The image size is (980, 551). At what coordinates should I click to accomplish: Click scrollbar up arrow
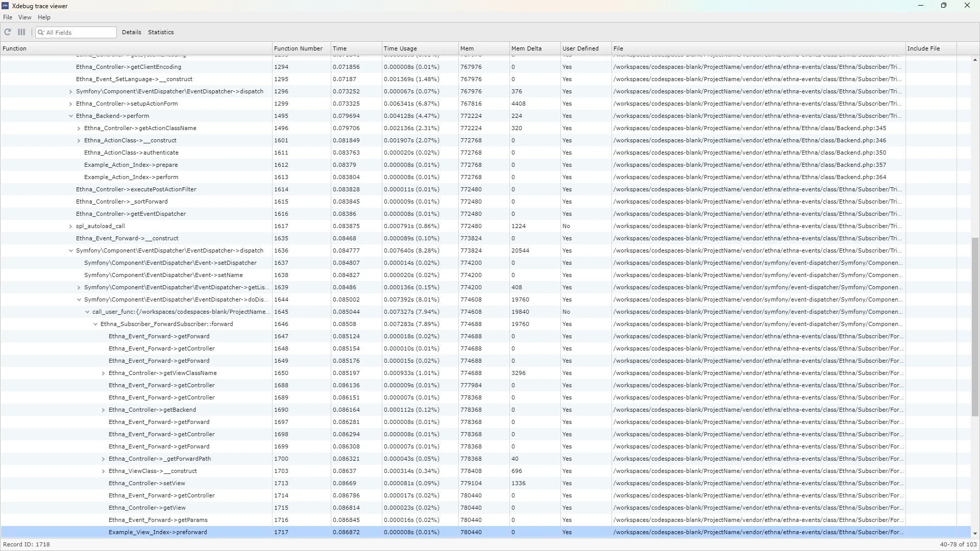tap(975, 60)
